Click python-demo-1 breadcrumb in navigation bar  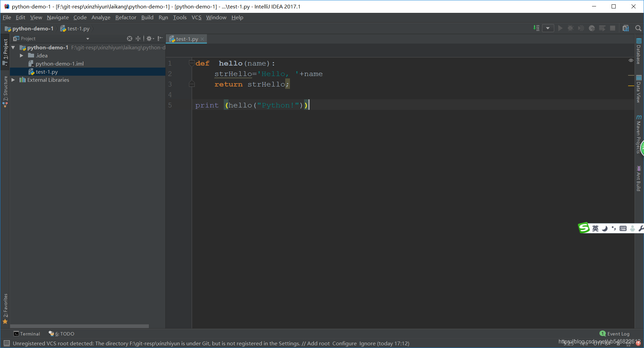coord(29,28)
